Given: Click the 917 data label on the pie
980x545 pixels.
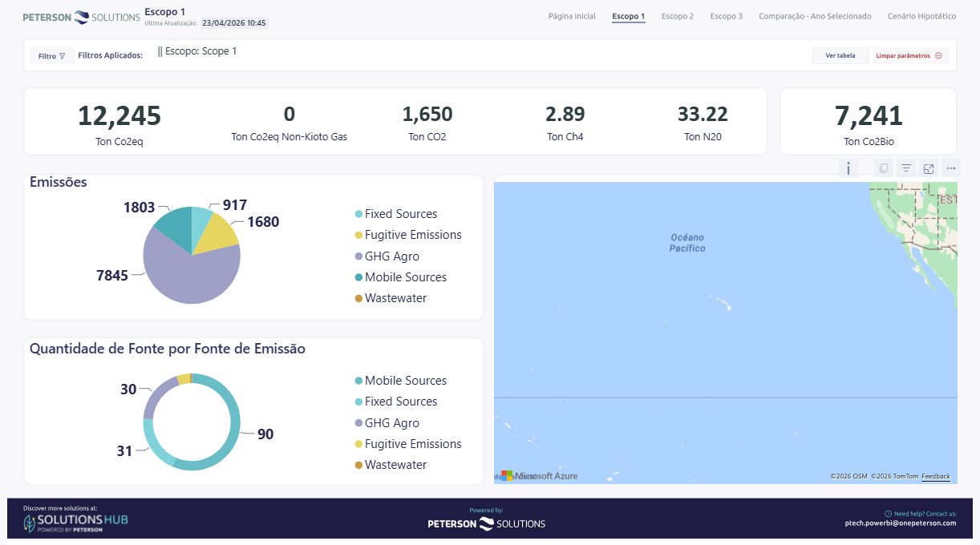Looking at the screenshot, I should 235,205.
